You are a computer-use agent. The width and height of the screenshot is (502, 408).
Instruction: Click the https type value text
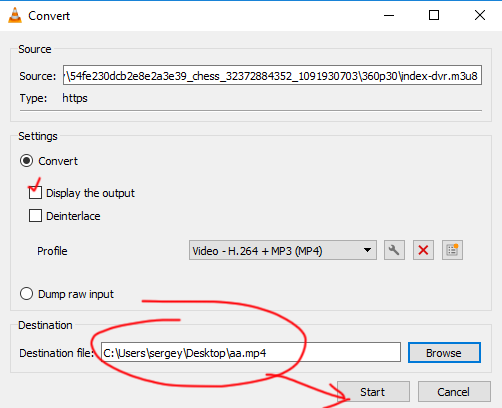(75, 98)
